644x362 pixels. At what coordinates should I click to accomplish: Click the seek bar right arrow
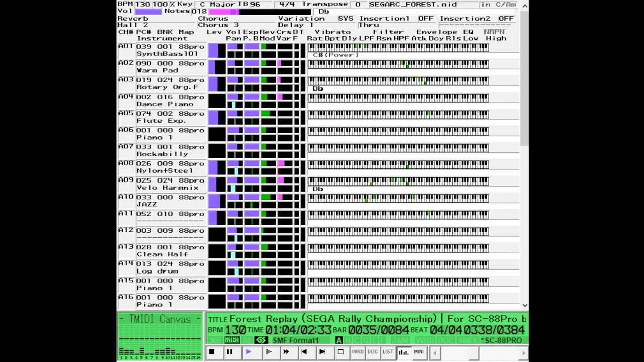[x=524, y=353]
